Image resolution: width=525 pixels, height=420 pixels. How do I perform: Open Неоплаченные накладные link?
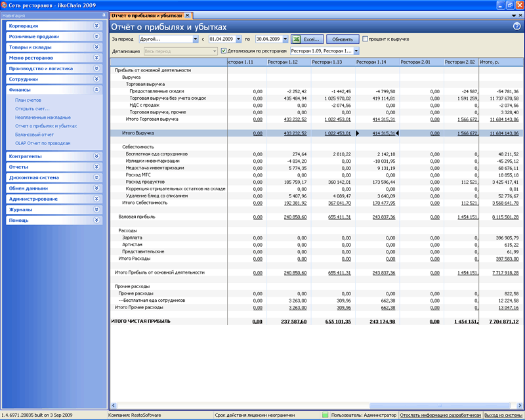tap(43, 117)
